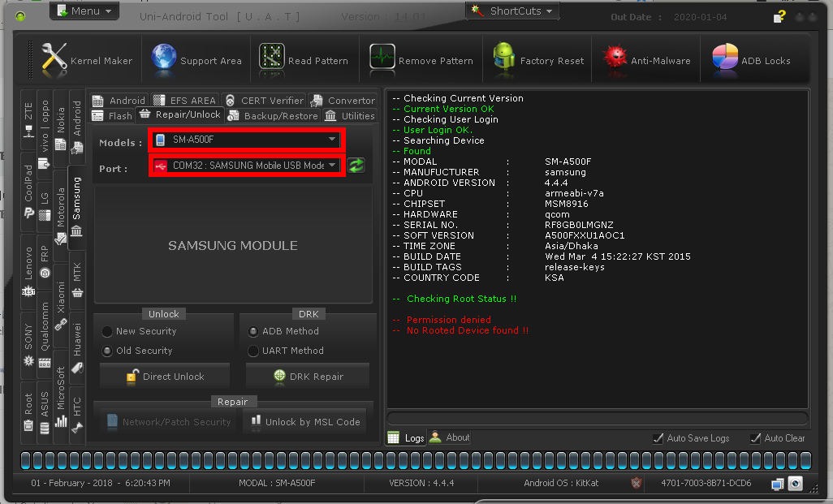Open the FRP sidebar tab
The image size is (833, 504).
pyautogui.click(x=45, y=261)
